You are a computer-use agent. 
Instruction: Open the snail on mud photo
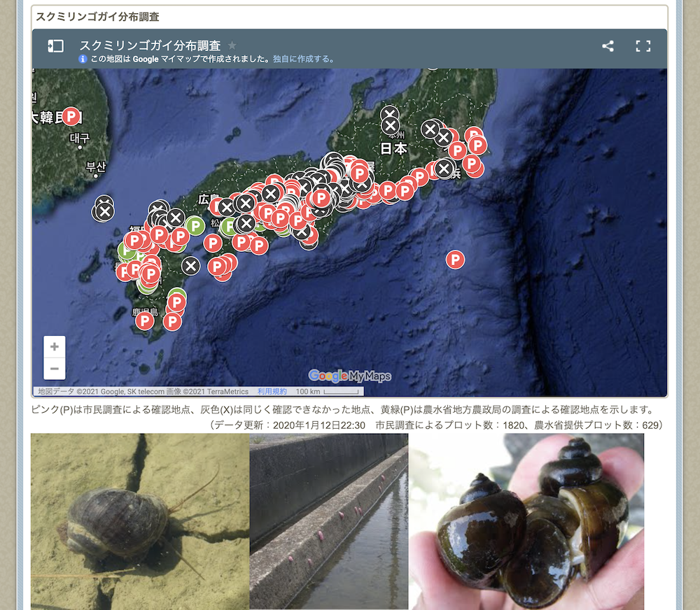pos(140,521)
